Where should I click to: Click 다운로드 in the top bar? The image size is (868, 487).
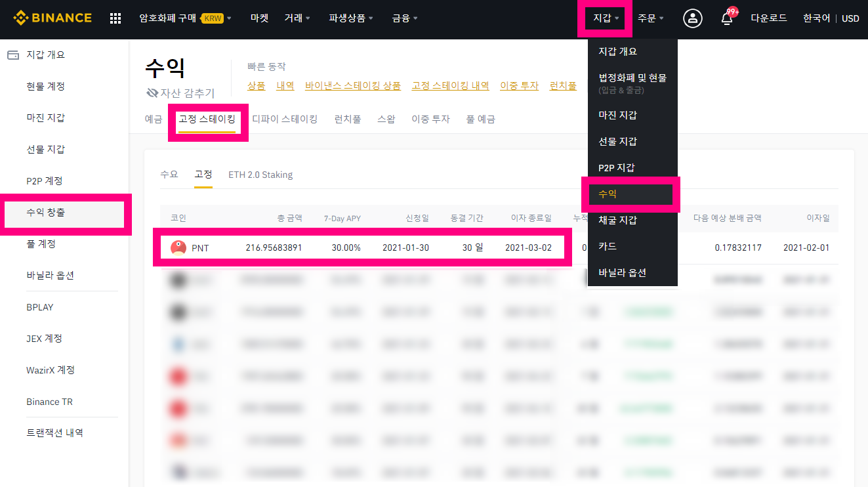pos(769,18)
